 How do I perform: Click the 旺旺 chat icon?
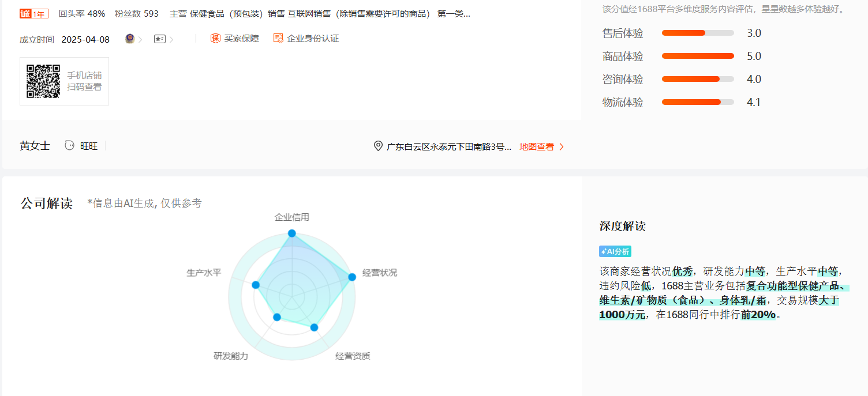(x=70, y=146)
